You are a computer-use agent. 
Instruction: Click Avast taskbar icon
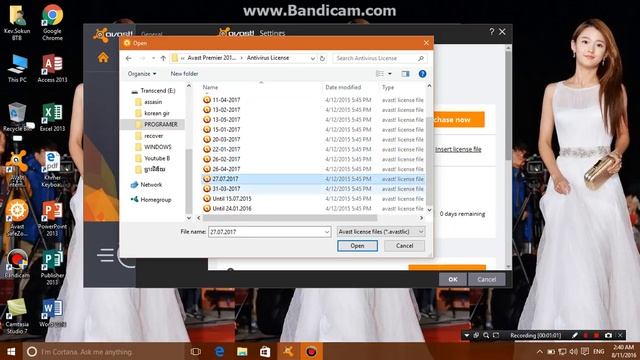coord(288,351)
